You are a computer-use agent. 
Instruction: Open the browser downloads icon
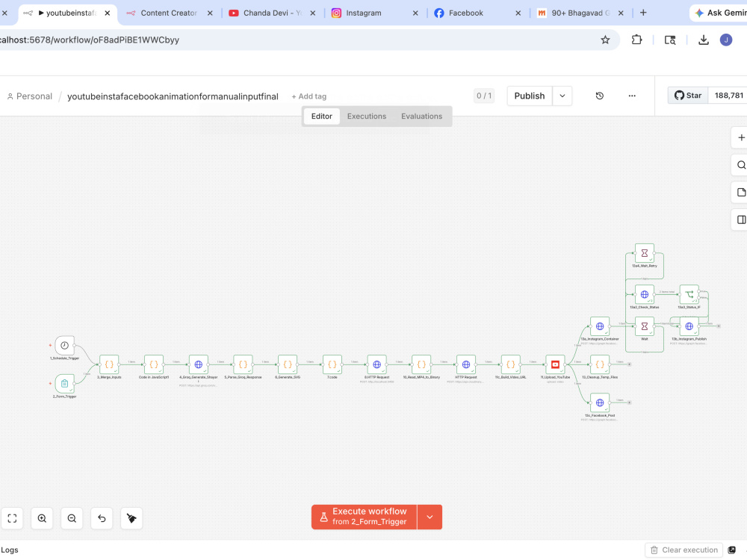point(703,40)
